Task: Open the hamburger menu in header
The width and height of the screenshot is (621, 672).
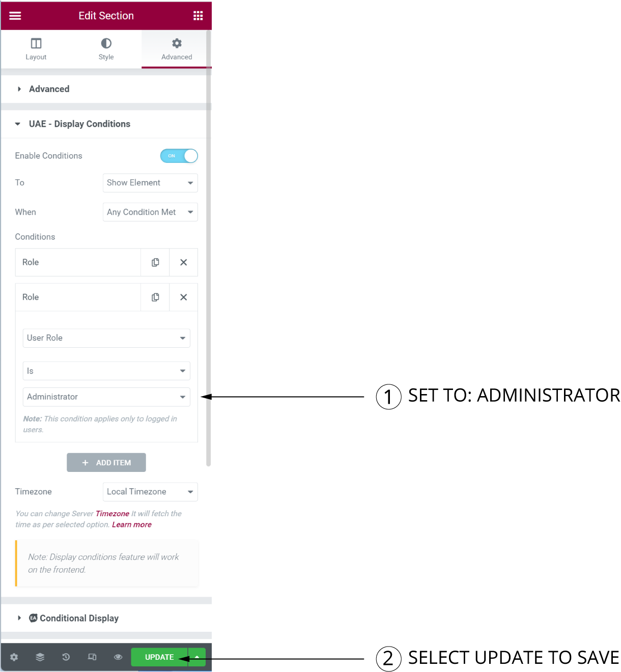Action: coord(15,16)
